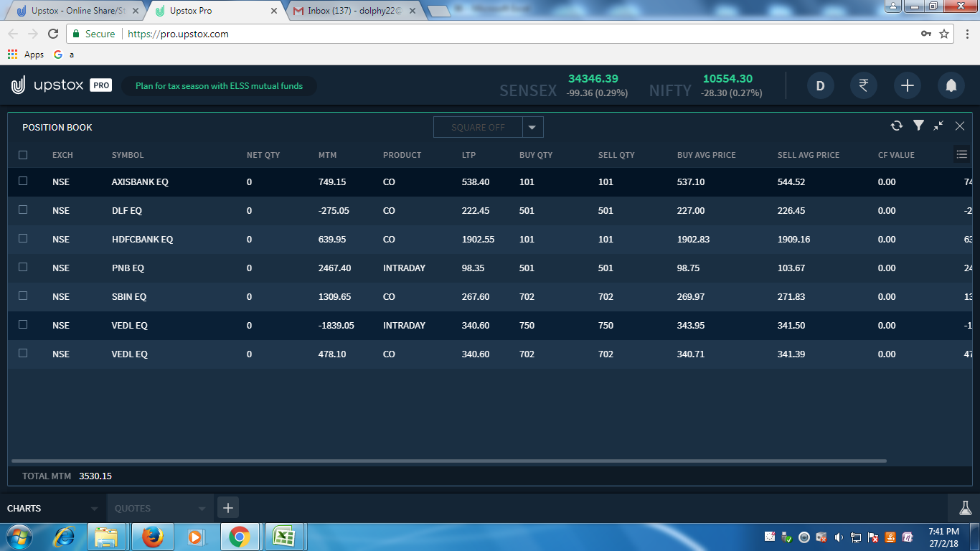
Task: Click the Upstox logo in header
Action: (62, 85)
